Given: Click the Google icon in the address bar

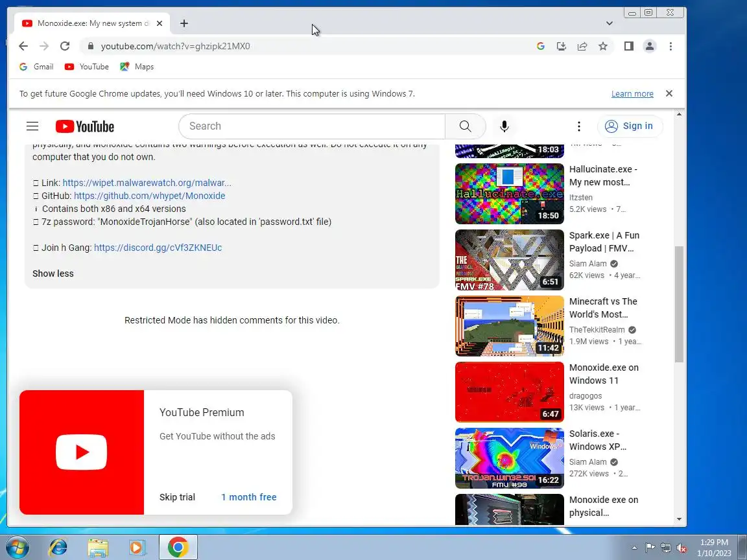Looking at the screenshot, I should click(540, 46).
